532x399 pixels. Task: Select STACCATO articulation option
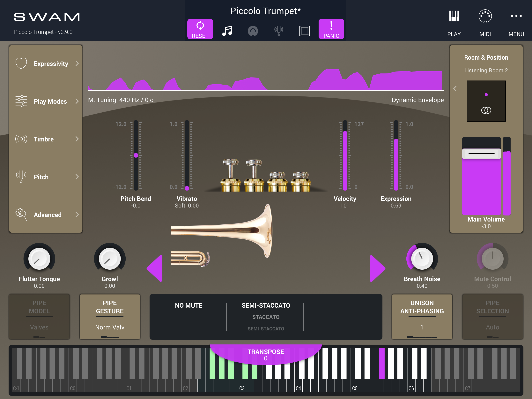tap(266, 317)
